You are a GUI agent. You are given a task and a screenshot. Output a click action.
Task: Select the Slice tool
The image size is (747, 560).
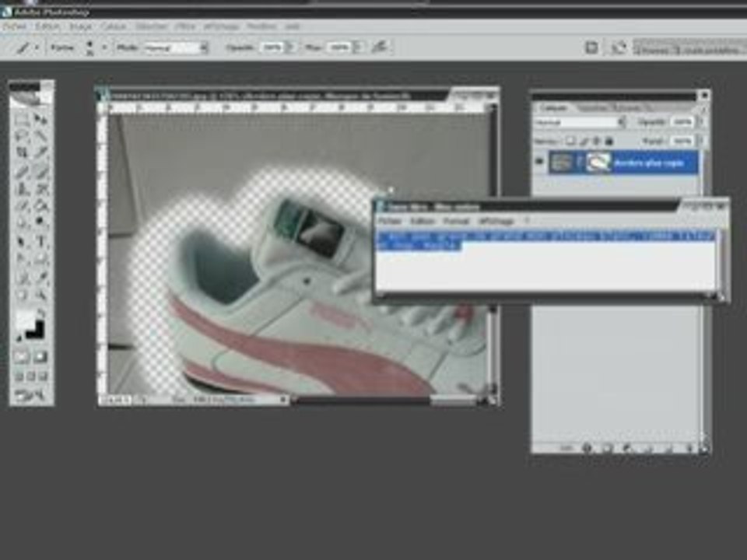click(41, 153)
